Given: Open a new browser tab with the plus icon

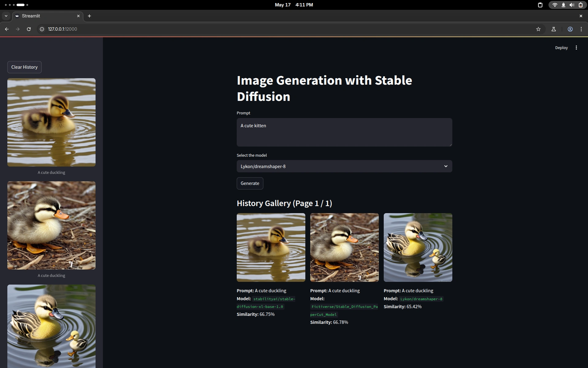Looking at the screenshot, I should click(x=89, y=16).
